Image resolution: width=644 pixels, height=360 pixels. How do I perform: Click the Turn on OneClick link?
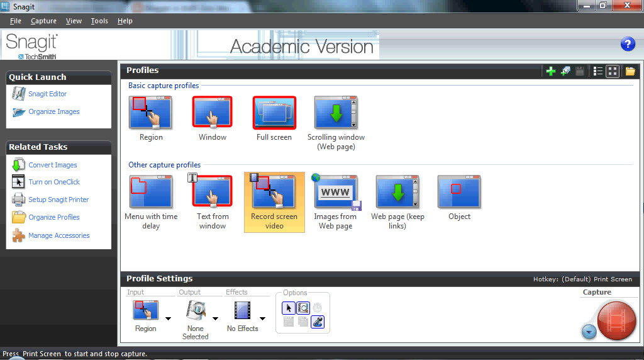click(54, 182)
